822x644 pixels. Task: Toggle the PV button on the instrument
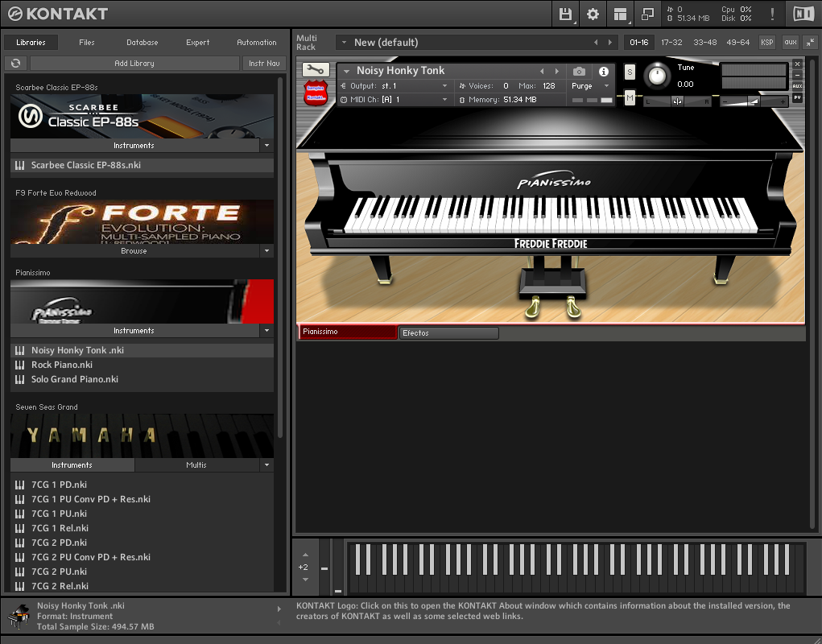point(797,97)
